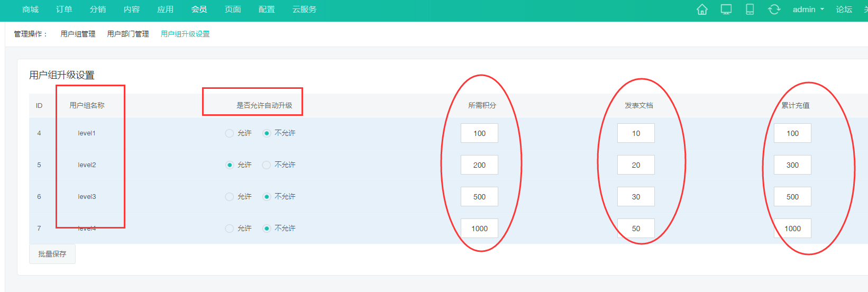Switch to 用户组升级设置 tab
This screenshot has height=292, width=868.
[x=185, y=34]
